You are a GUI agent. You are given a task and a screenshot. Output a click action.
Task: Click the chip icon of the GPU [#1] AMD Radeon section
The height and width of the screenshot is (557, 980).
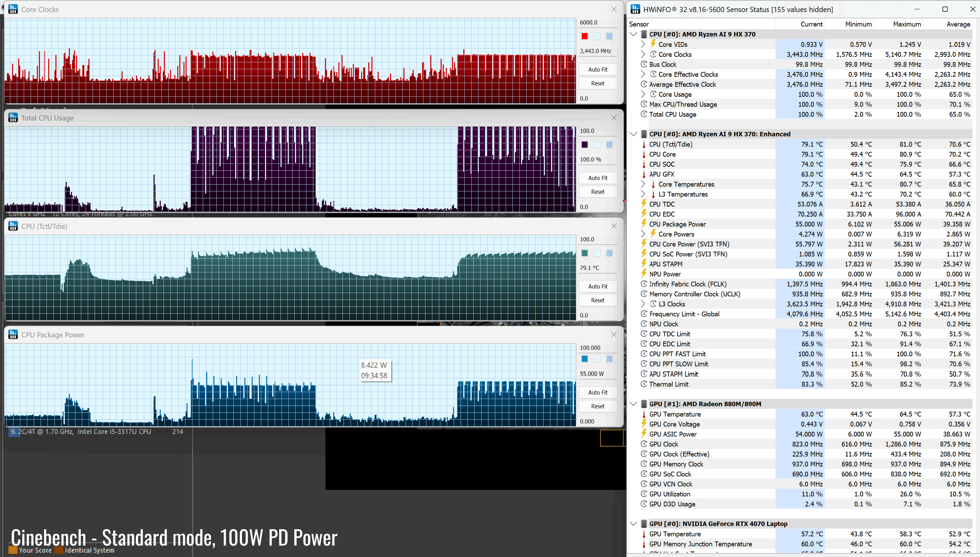[x=644, y=403]
